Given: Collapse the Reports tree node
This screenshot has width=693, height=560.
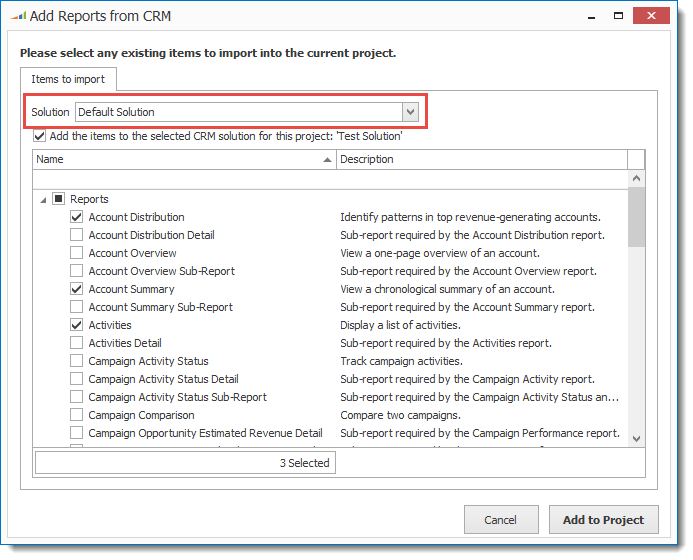Looking at the screenshot, I should (x=43, y=200).
